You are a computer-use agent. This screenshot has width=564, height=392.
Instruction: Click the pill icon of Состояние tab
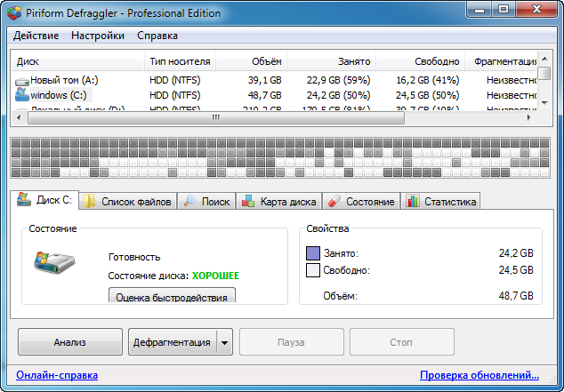click(x=334, y=201)
